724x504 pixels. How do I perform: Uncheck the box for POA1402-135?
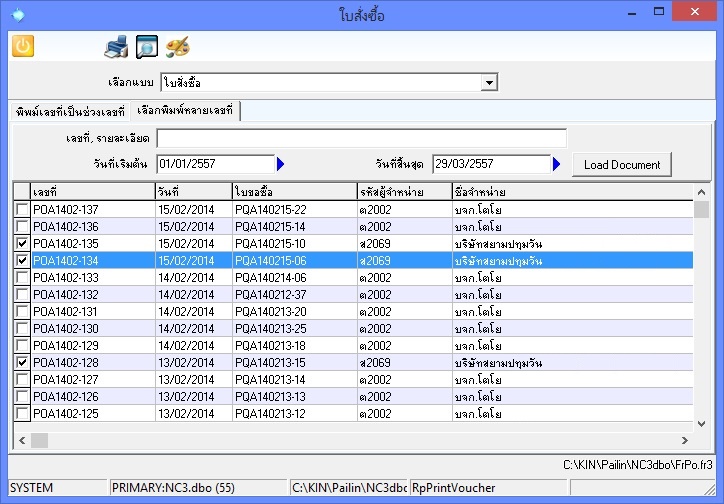[22, 243]
